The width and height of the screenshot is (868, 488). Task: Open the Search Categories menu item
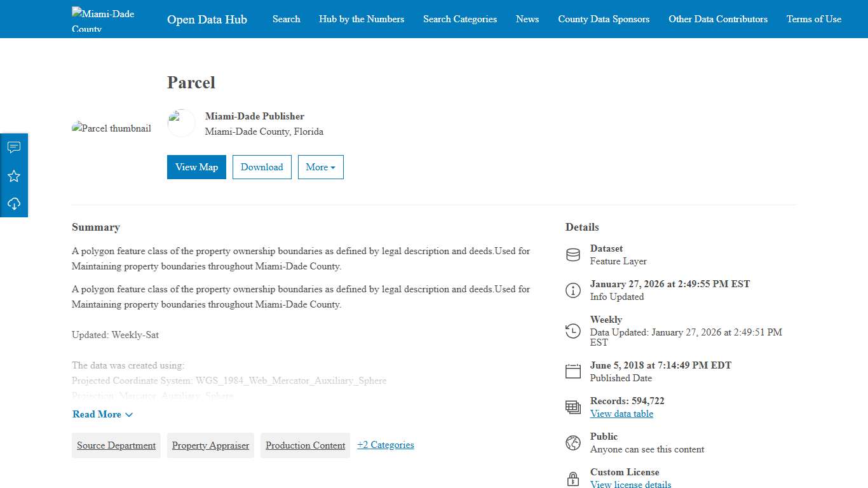pyautogui.click(x=459, y=19)
